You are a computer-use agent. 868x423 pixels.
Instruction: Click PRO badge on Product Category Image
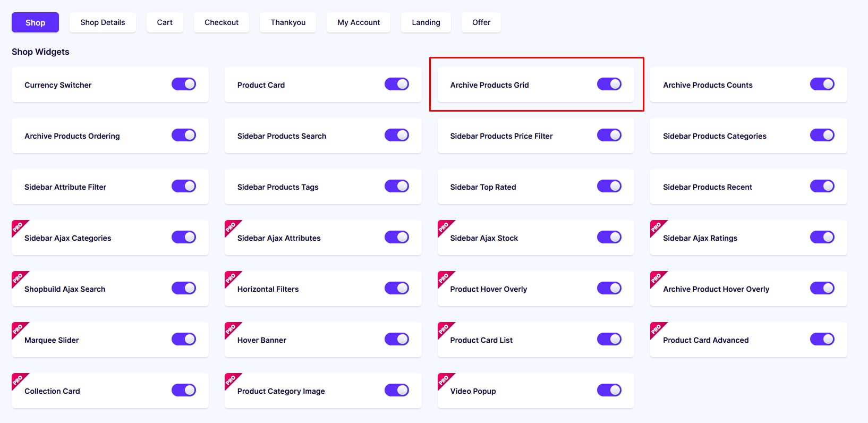[232, 380]
